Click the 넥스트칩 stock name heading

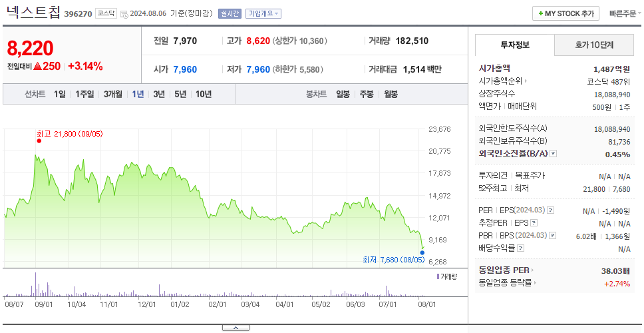33,13
